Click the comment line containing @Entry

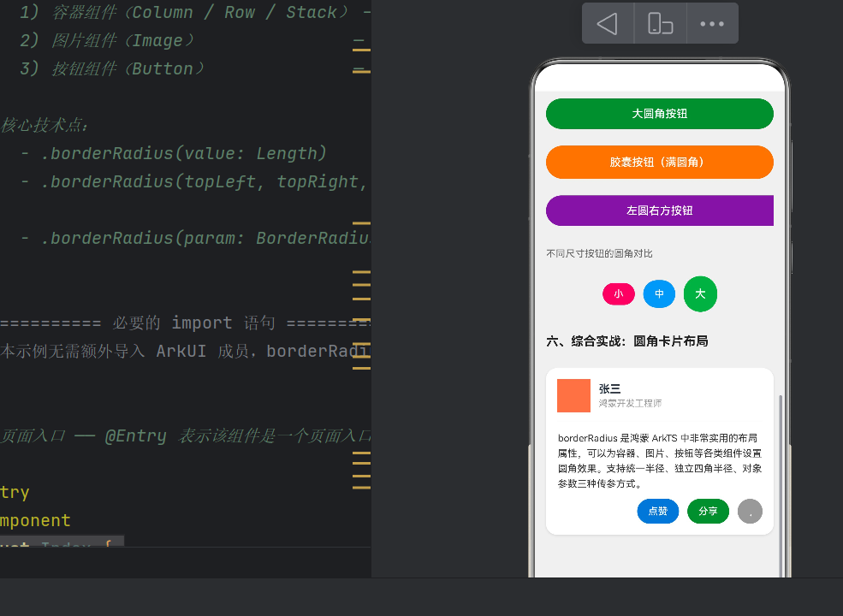pyautogui.click(x=186, y=435)
